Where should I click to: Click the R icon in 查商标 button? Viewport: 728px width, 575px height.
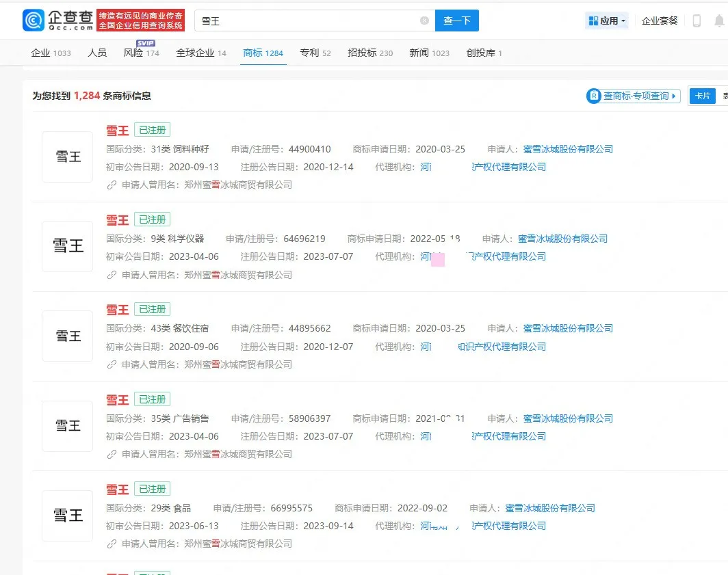pyautogui.click(x=594, y=96)
